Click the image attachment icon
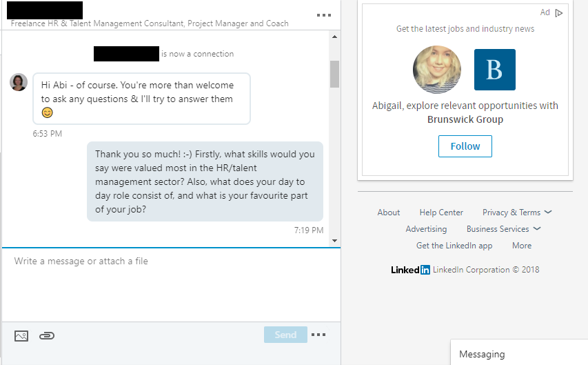This screenshot has width=588, height=365. point(21,336)
